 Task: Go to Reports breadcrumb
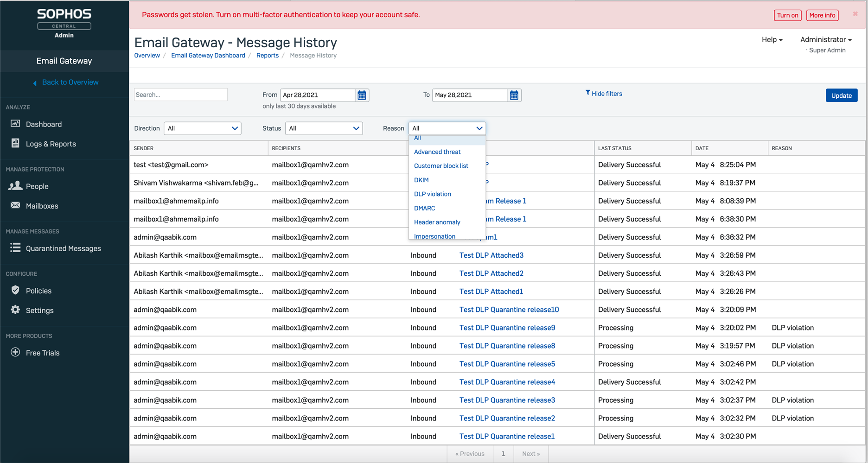(x=268, y=56)
